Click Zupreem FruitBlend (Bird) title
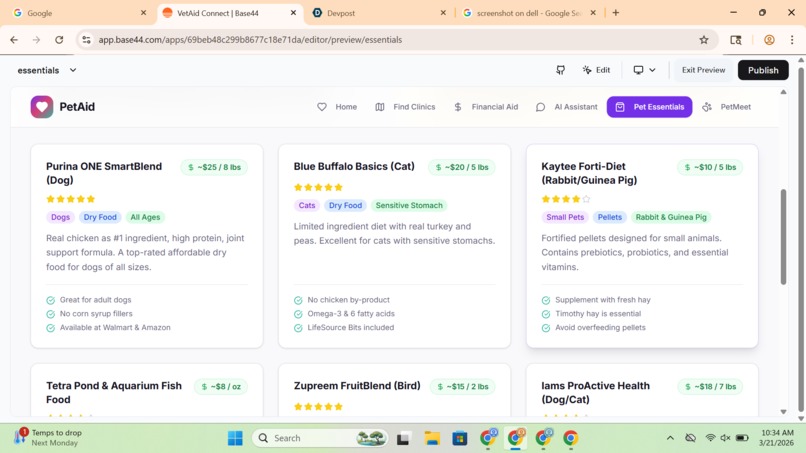806x453 pixels. [357, 386]
